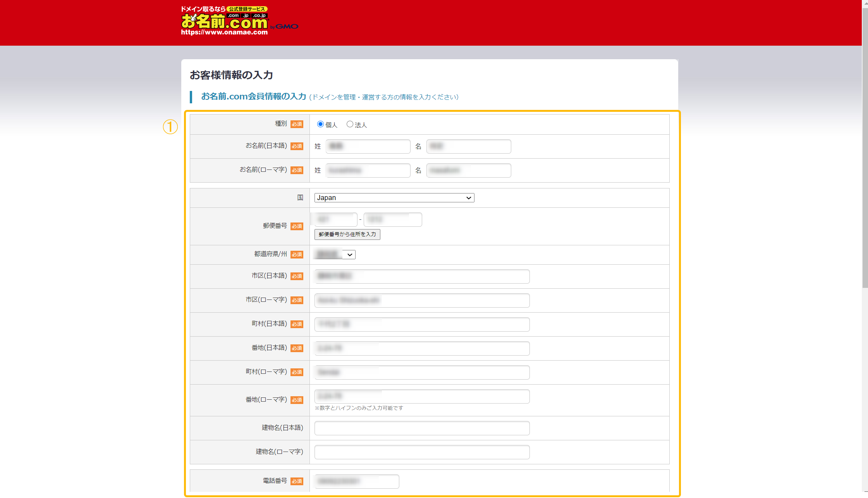Select the 個人 radio button
The image size is (868, 498).
coord(320,124)
